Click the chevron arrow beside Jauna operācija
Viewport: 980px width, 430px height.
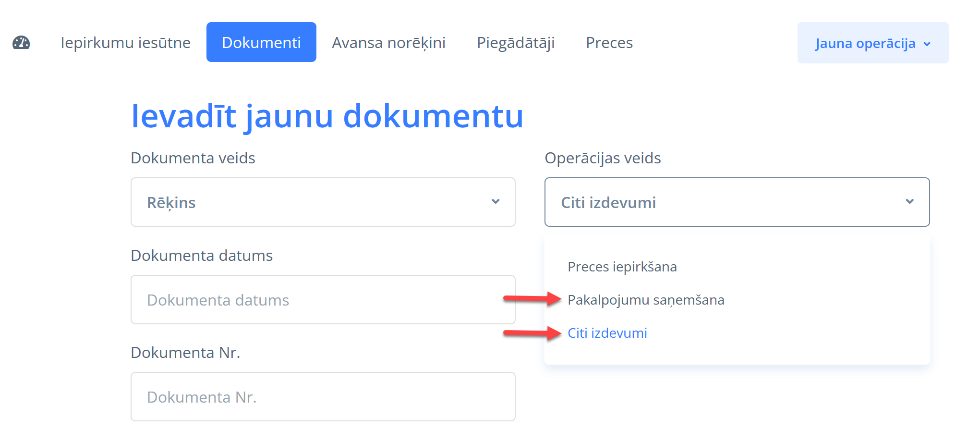point(927,44)
